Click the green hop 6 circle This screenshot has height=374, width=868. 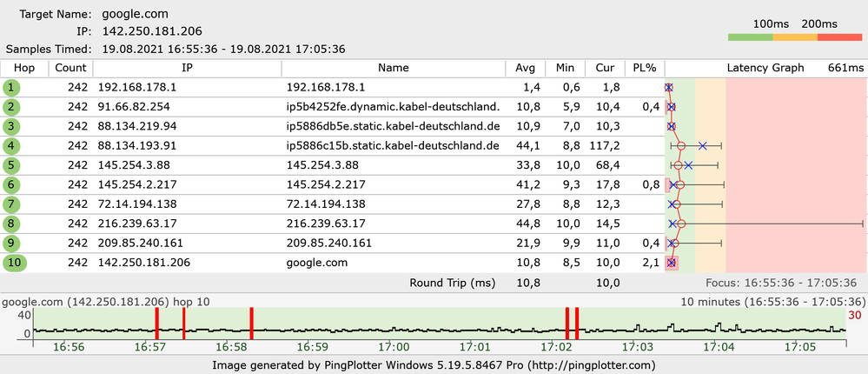click(10, 184)
